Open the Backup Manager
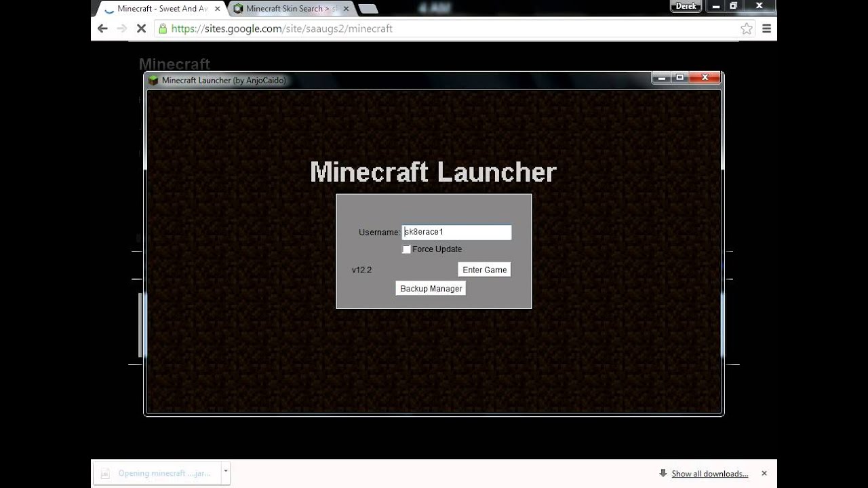The width and height of the screenshot is (868, 488). pyautogui.click(x=431, y=289)
